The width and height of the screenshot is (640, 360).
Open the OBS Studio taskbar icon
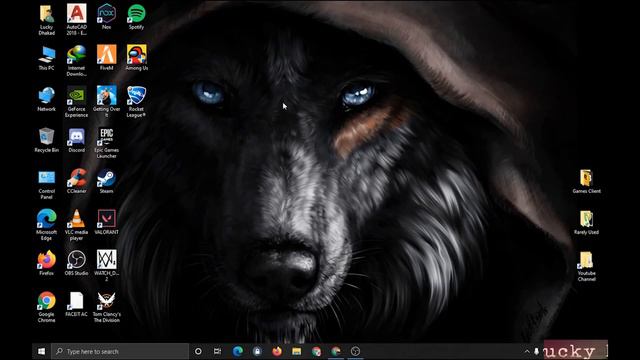(x=356, y=351)
